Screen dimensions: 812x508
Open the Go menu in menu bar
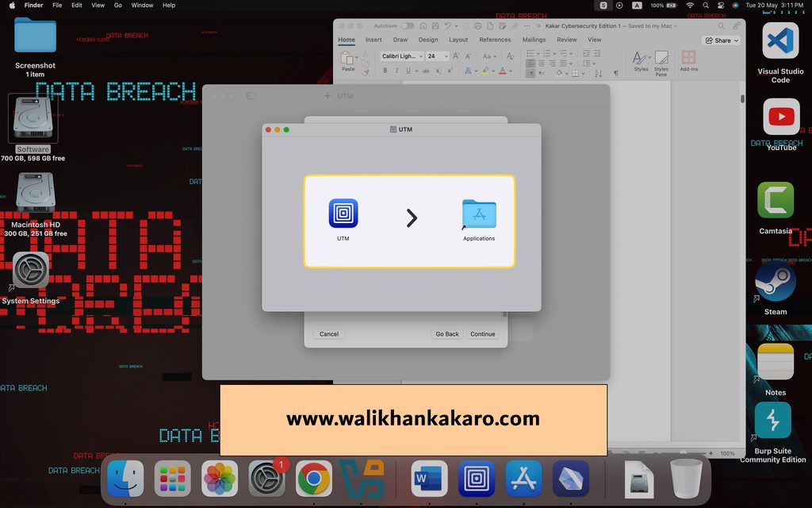pos(118,6)
